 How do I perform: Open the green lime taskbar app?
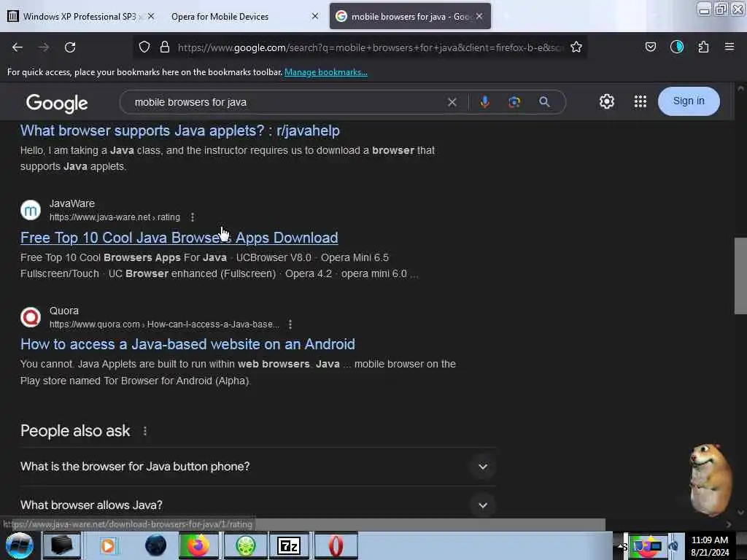tap(246, 545)
